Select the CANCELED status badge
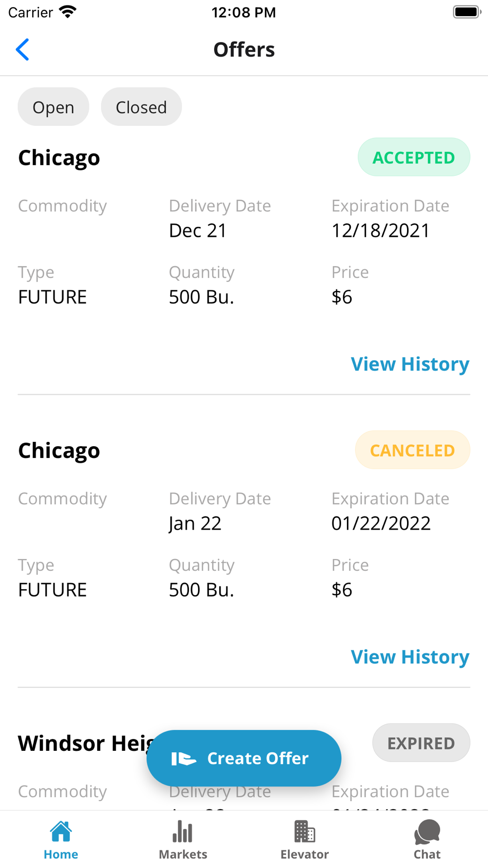This screenshot has height=868, width=488. coord(412,450)
